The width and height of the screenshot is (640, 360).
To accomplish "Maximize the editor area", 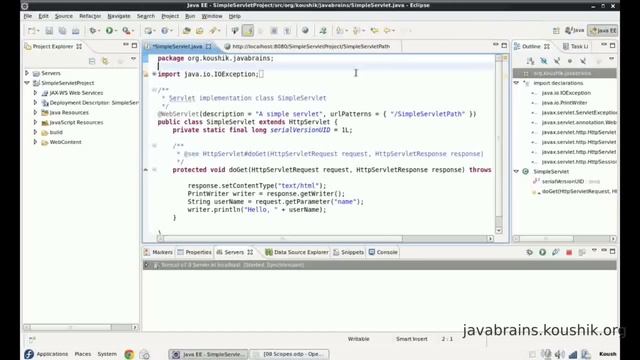I will [504, 45].
